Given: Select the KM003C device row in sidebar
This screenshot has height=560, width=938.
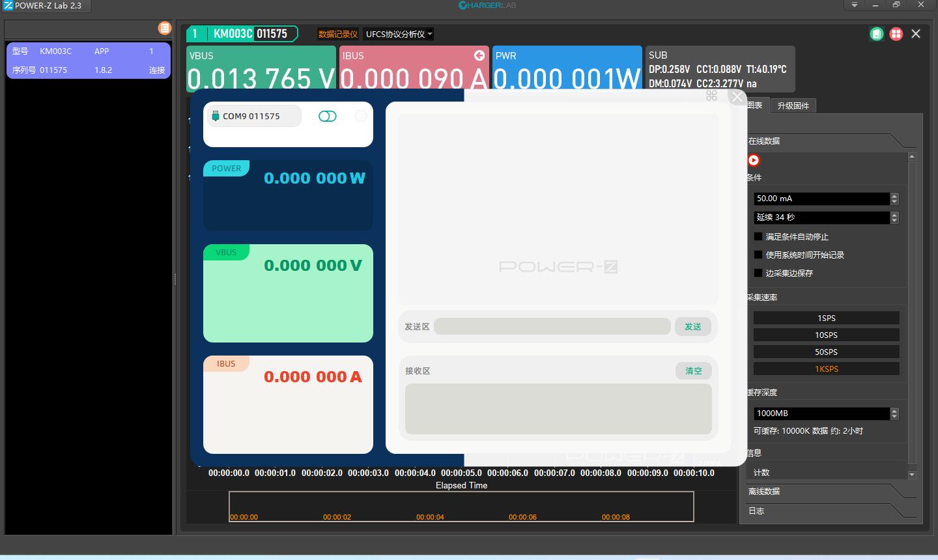Looking at the screenshot, I should tap(89, 61).
